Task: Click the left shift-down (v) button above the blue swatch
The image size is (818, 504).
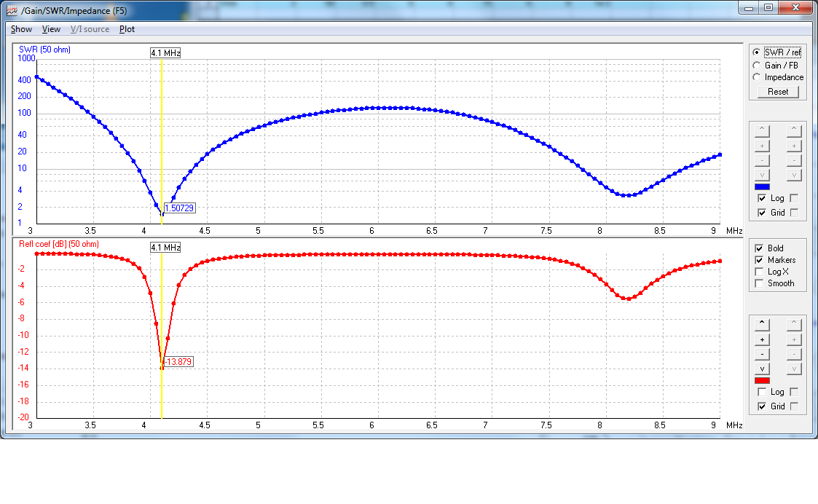Action: 762,175
